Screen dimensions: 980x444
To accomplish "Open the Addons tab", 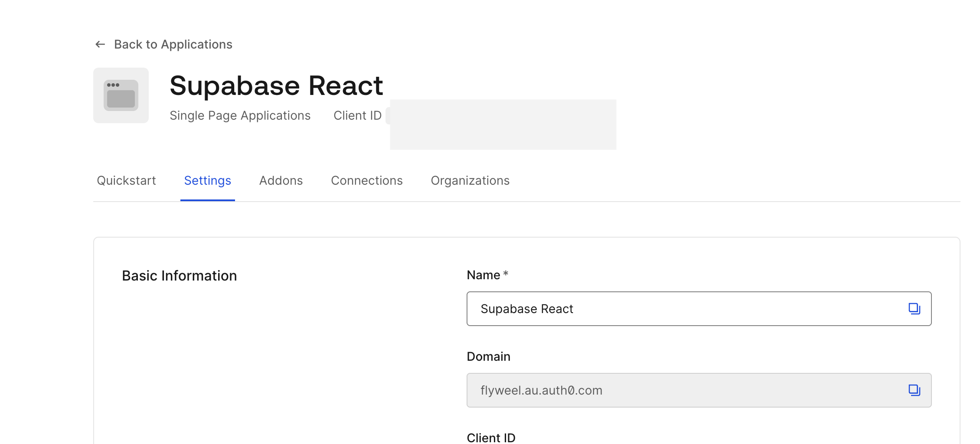I will click(x=281, y=180).
